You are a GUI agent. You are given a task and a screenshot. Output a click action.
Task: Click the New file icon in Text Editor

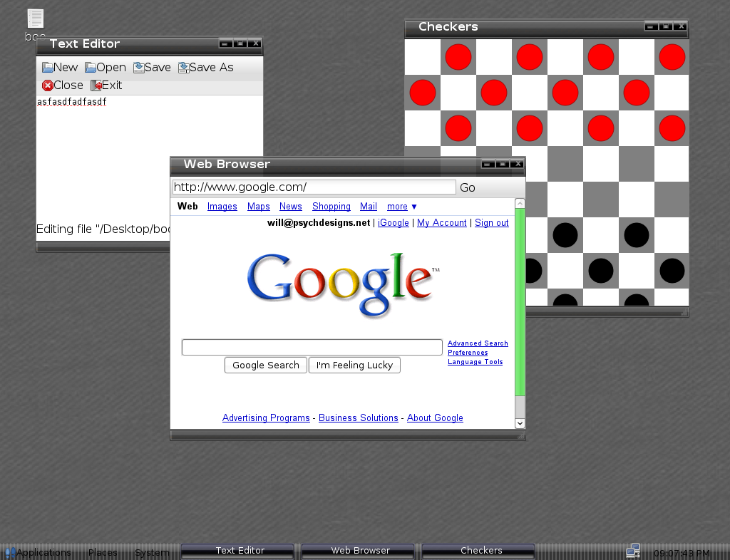tap(48, 68)
